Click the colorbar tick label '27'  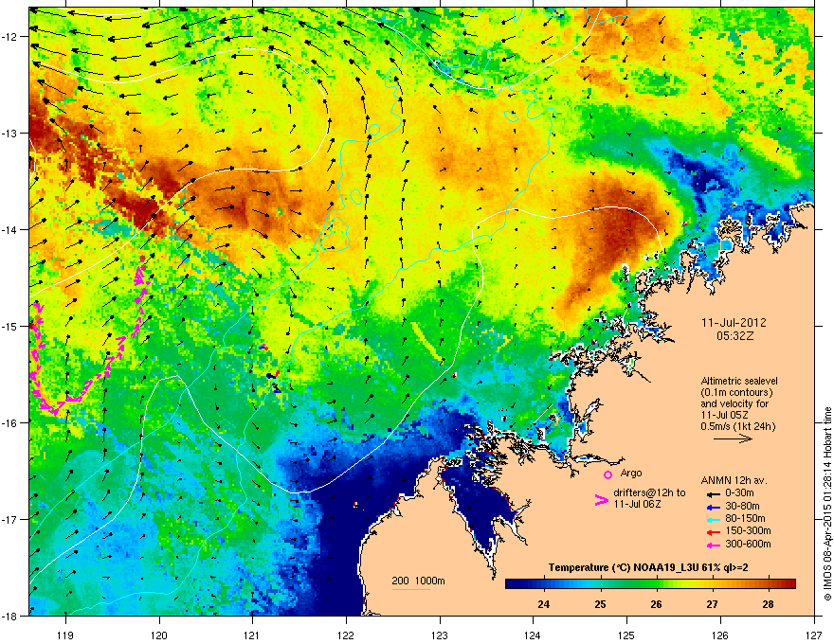(712, 604)
